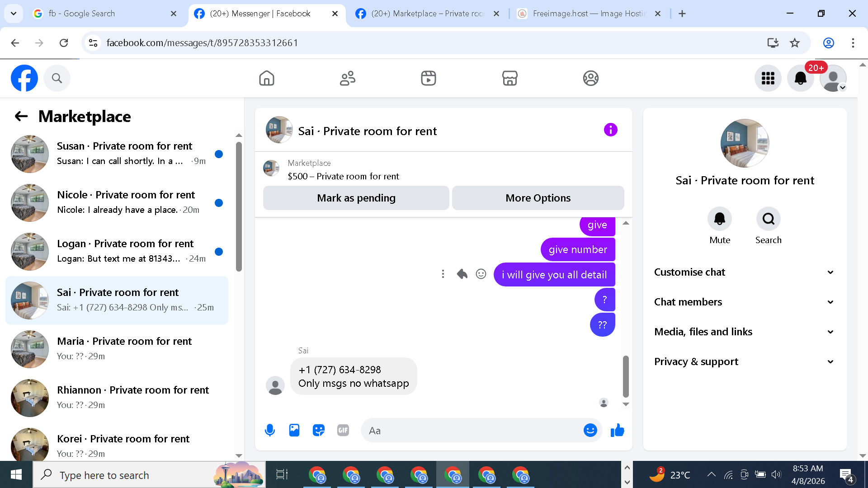Click More Options button

(x=538, y=198)
